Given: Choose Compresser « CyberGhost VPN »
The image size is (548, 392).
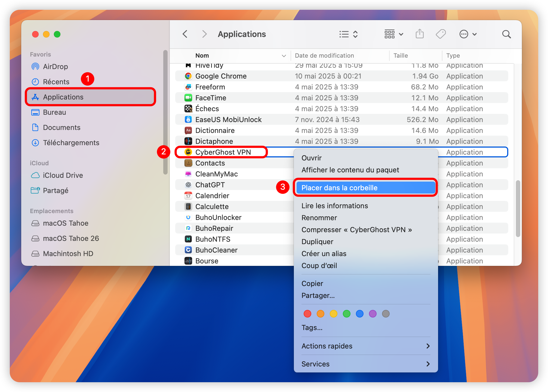Looking at the screenshot, I should click(366, 230).
